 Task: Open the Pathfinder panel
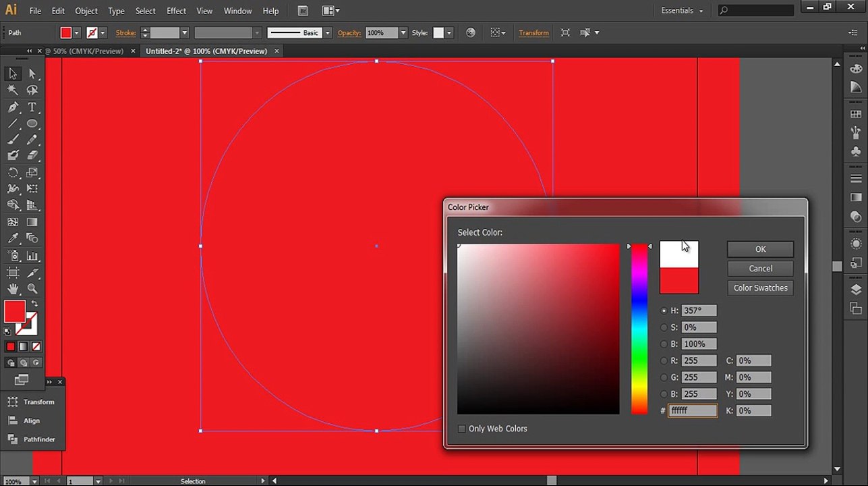(32, 439)
